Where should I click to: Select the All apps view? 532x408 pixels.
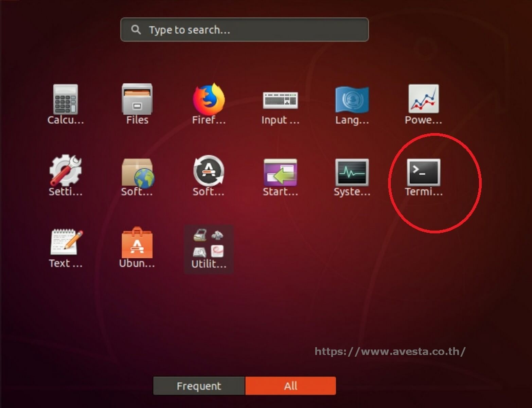(x=290, y=386)
